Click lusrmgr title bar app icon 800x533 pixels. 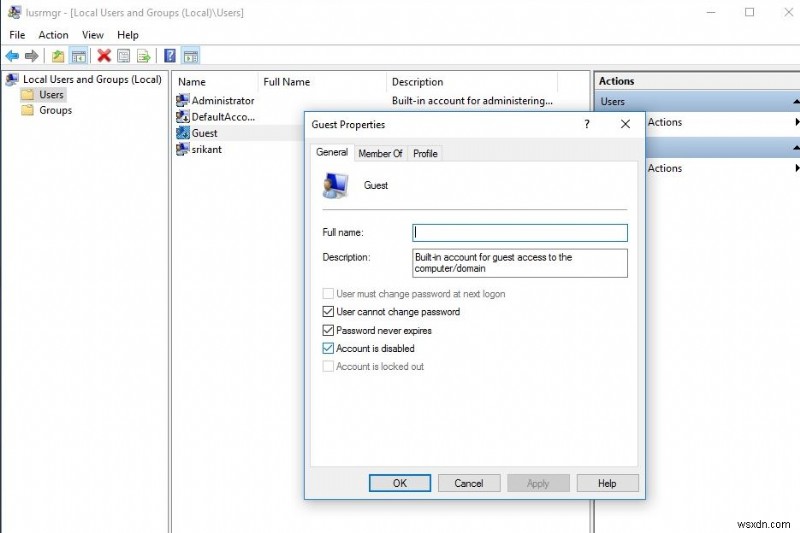click(x=15, y=12)
